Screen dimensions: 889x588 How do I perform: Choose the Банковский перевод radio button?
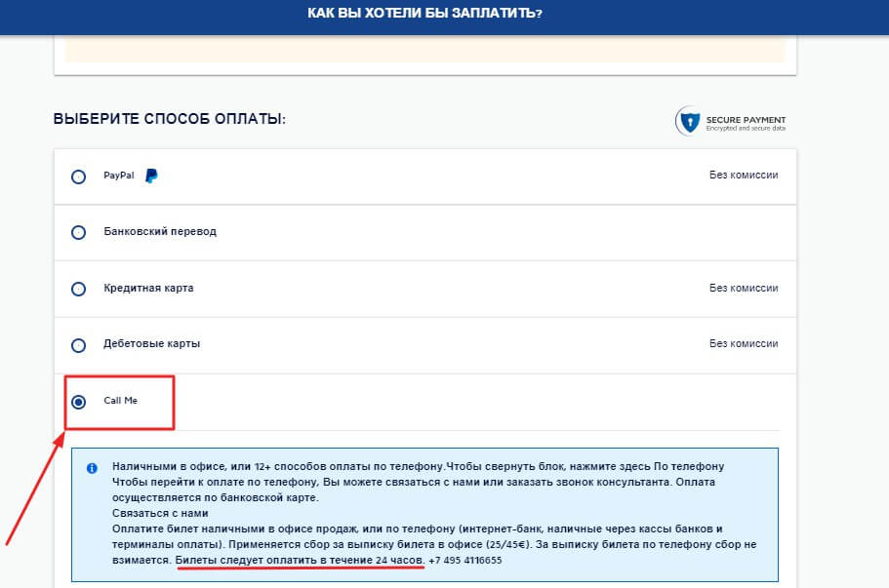pos(78,232)
